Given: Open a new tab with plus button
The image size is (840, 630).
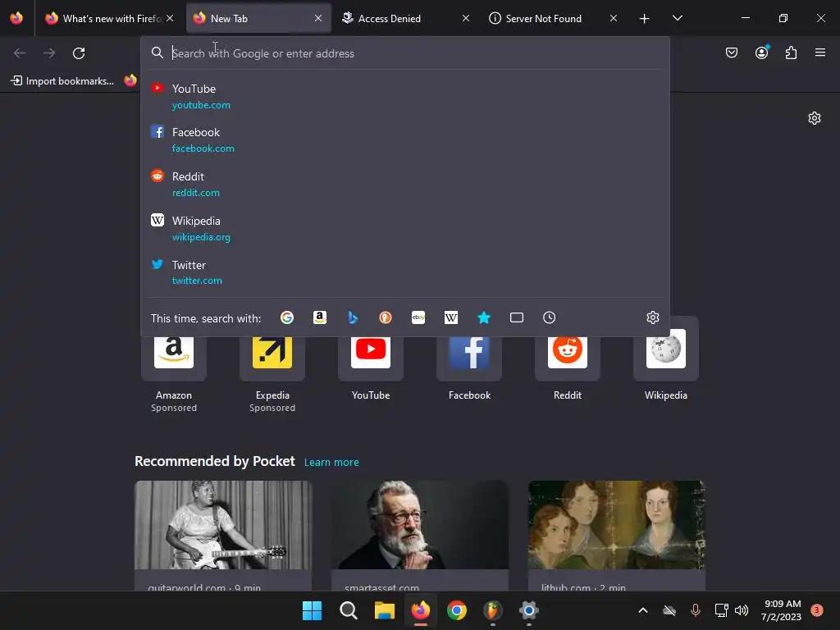Looking at the screenshot, I should 645,18.
